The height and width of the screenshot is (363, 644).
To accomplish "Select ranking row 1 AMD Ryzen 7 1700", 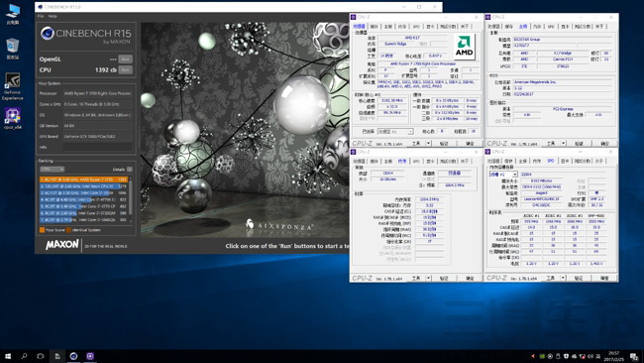I will coord(84,180).
